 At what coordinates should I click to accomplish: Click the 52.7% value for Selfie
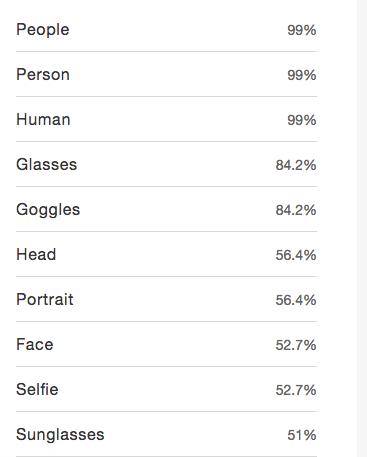(x=296, y=390)
